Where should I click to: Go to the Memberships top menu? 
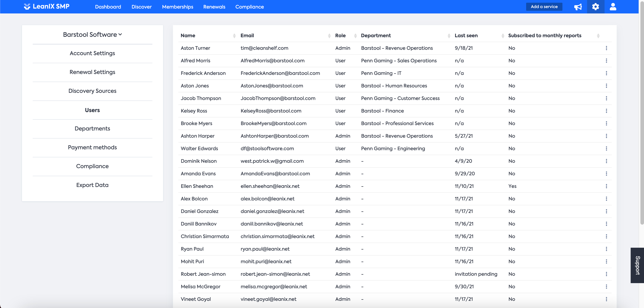tap(177, 7)
